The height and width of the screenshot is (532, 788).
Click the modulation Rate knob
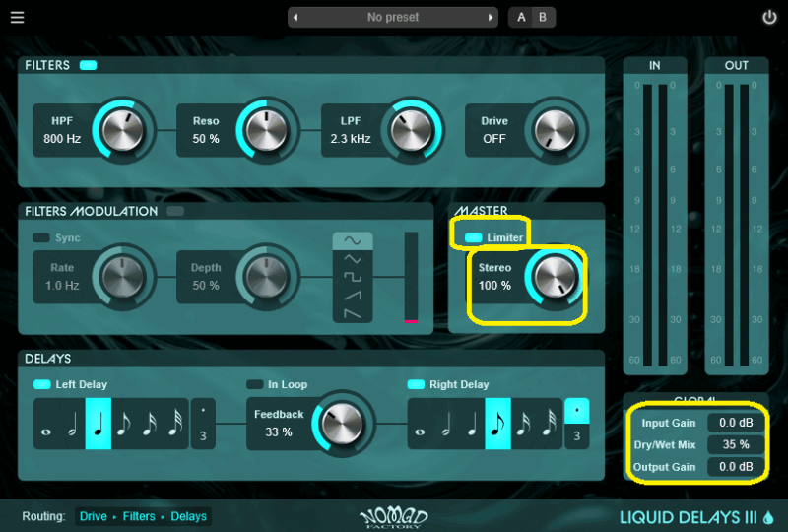coord(122,277)
